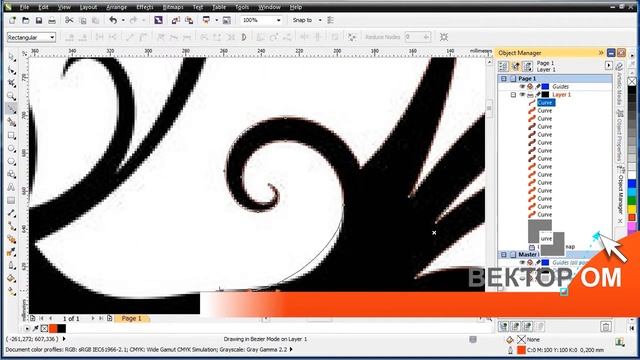
Task: Open the Undo history dropdown arrow
Action: (123, 20)
